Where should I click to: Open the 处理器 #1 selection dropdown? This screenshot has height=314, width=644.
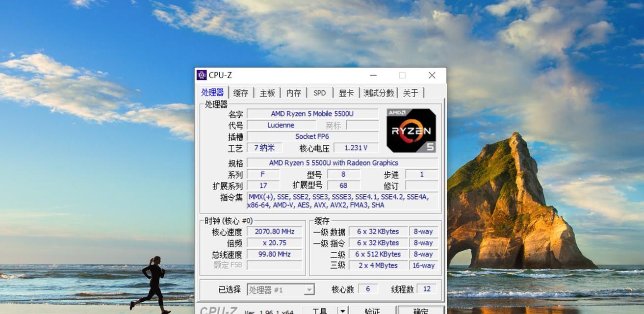(281, 289)
